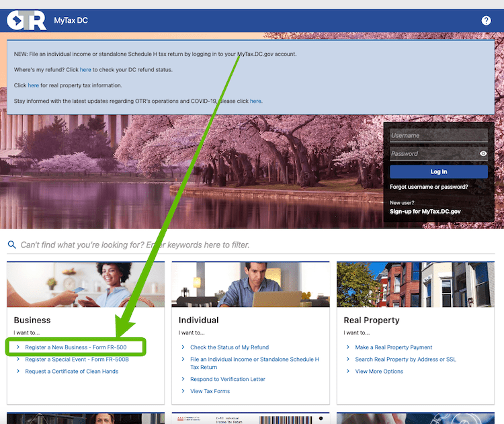Click the Password input field

tap(433, 154)
